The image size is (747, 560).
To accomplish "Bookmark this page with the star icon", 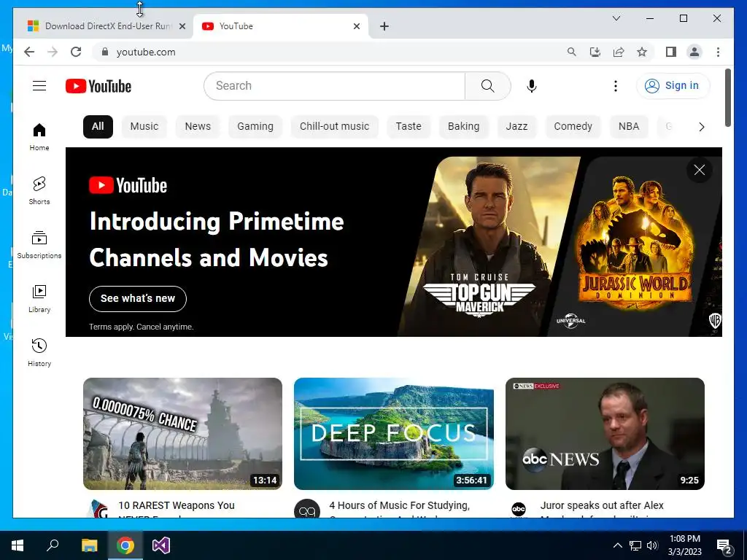I will tap(642, 52).
